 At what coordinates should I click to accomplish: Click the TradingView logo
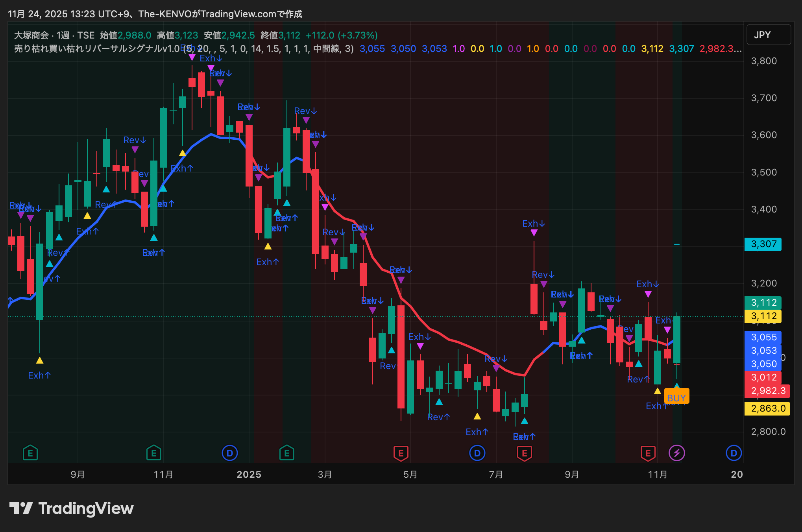click(x=72, y=508)
